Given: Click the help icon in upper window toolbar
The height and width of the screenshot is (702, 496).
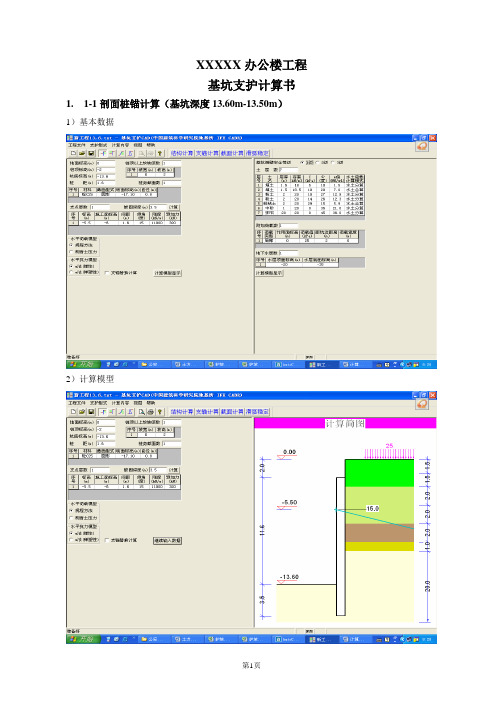Looking at the screenshot, I should [x=160, y=153].
